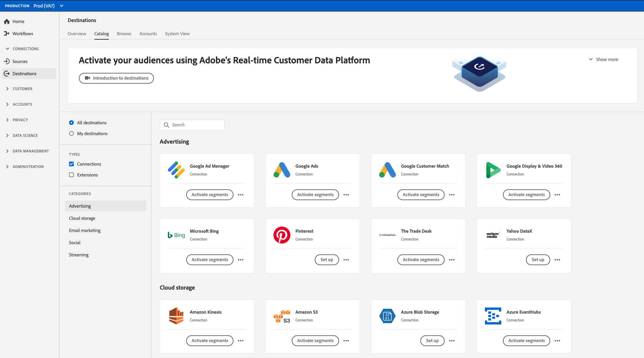Expand the banner with Show more
This screenshot has height=358, width=644.
click(603, 59)
